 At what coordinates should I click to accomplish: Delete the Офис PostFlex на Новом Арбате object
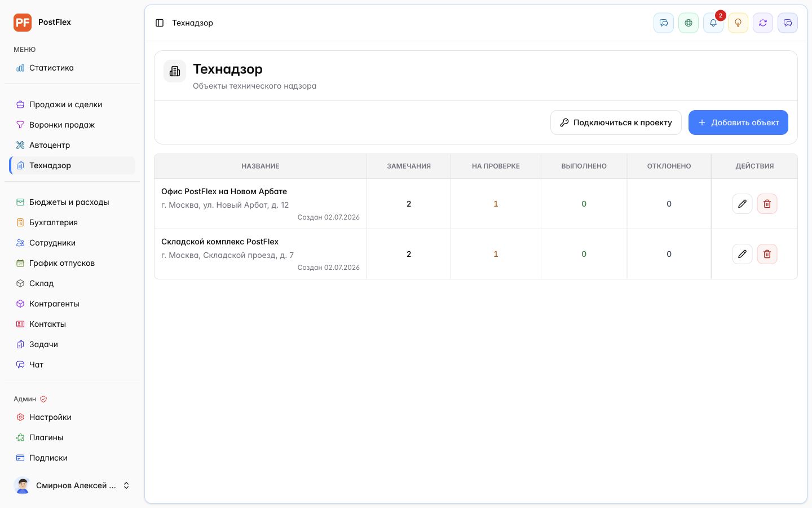[767, 204]
